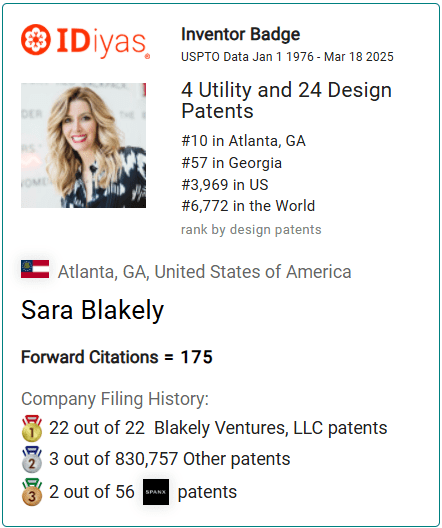Screen dimensions: 442x528
Task: Click the Georgia state flag icon
Action: tap(35, 269)
